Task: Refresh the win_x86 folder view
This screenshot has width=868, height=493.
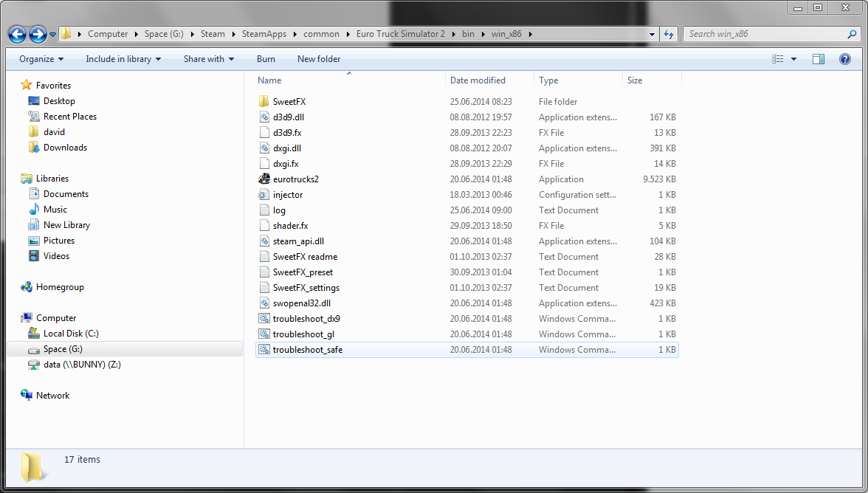Action: (669, 34)
